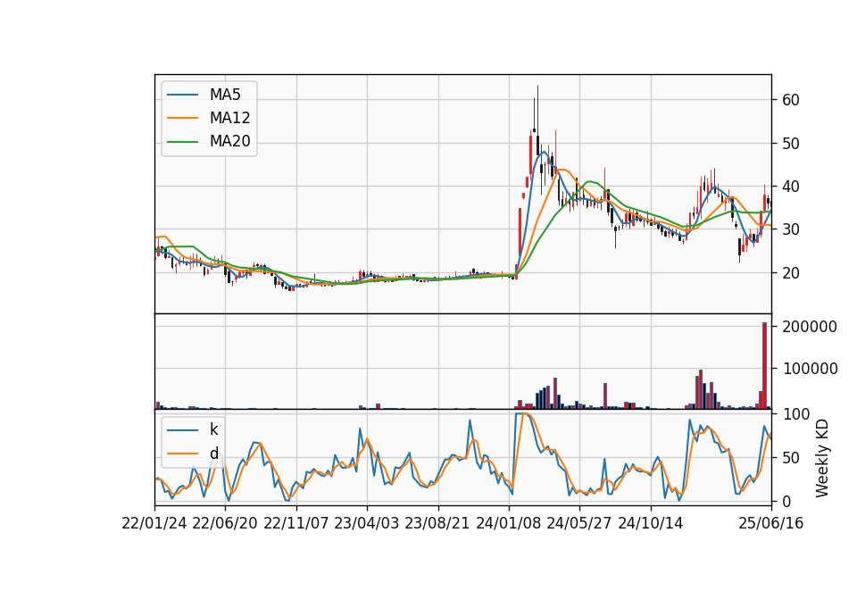The height and width of the screenshot is (616, 857).
Task: Click the Weekly KD axis title
Action: (x=821, y=459)
